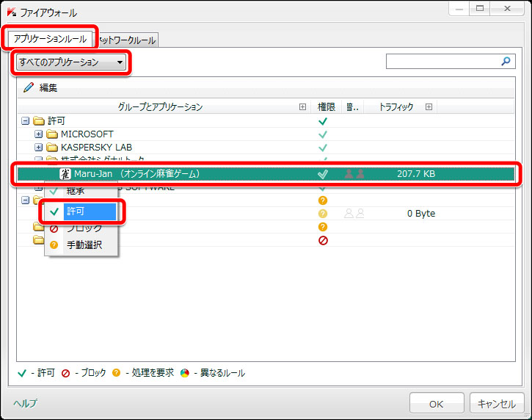Click the Kaspersky logo in title bar
Image resolution: width=532 pixels, height=420 pixels.
[12, 12]
